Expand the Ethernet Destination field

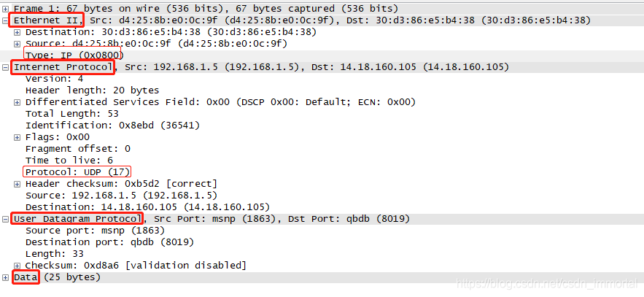point(17,32)
